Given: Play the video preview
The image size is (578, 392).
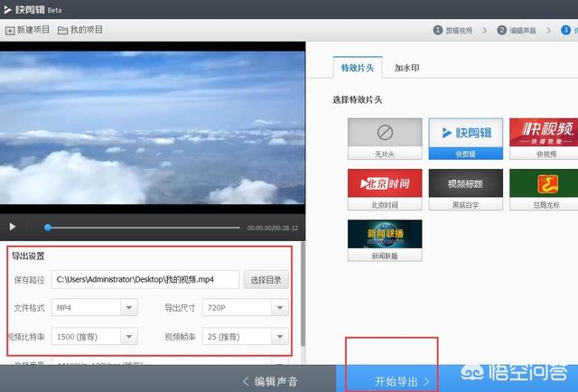Looking at the screenshot, I should point(13,227).
